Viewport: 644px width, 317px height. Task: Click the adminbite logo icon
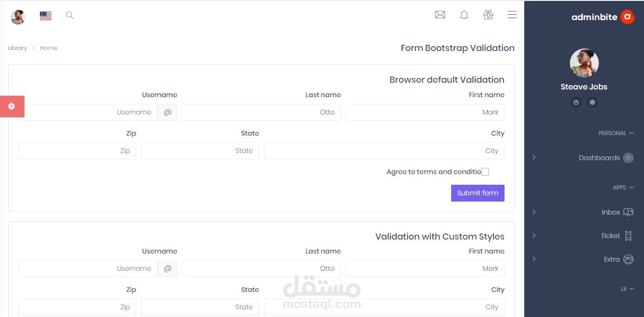[627, 17]
